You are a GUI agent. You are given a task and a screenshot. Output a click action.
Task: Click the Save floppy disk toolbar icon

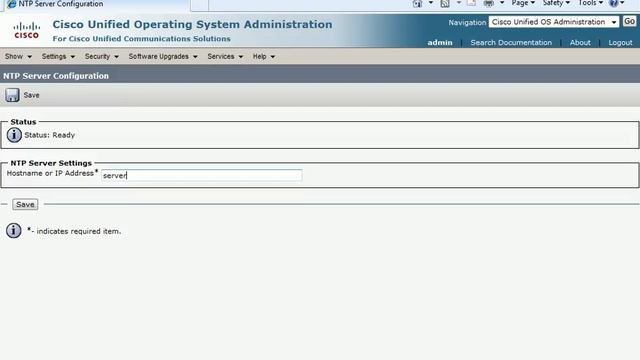click(12, 95)
